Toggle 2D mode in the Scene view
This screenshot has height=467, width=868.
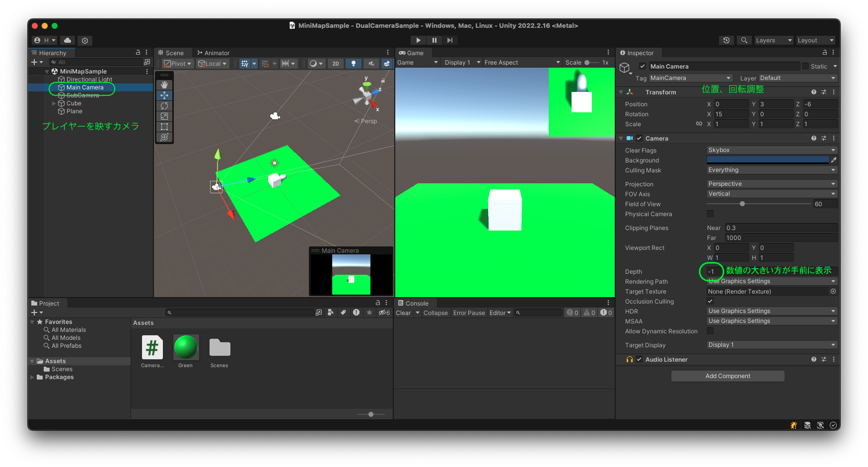tap(335, 64)
